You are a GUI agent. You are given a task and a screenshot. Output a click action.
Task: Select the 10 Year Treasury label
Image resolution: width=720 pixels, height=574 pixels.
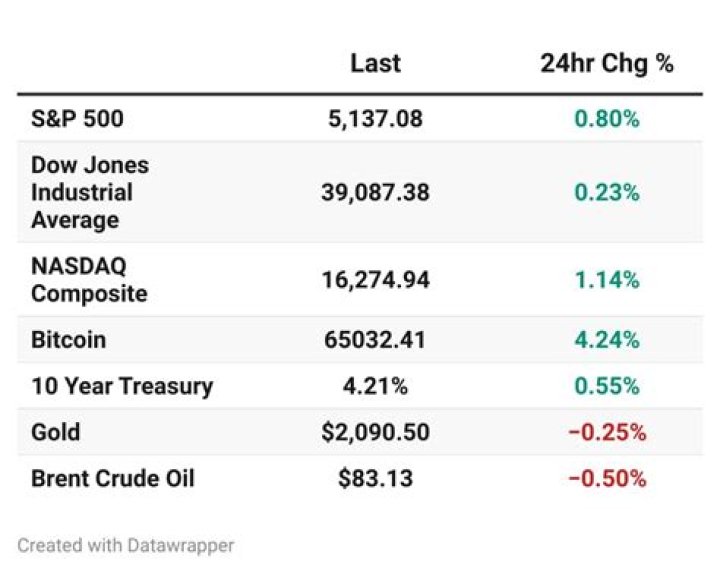coord(122,386)
